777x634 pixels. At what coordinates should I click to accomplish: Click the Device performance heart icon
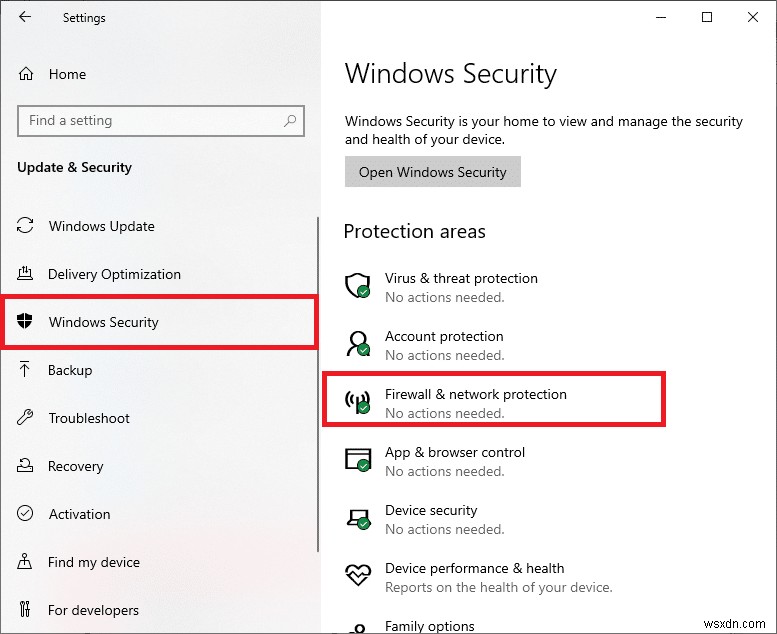357,577
